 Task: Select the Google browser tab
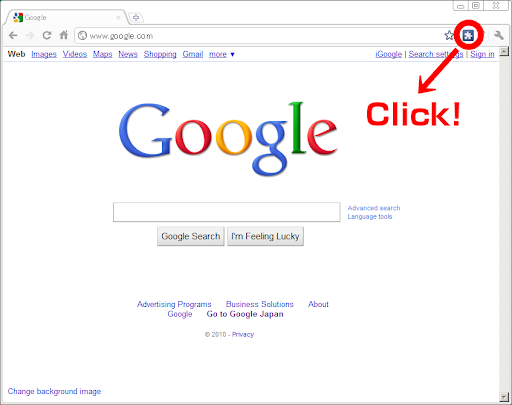coord(65,17)
